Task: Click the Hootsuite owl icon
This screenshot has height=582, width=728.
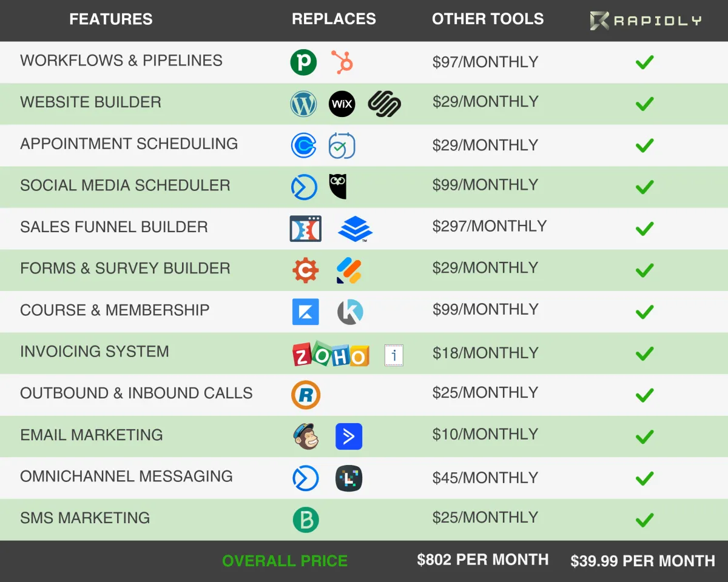Action: (338, 187)
